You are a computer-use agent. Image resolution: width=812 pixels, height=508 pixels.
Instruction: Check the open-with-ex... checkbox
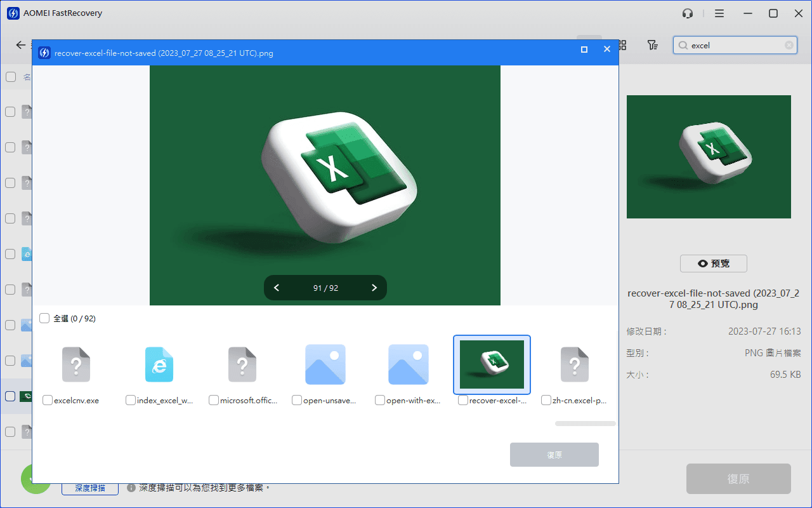tap(380, 400)
